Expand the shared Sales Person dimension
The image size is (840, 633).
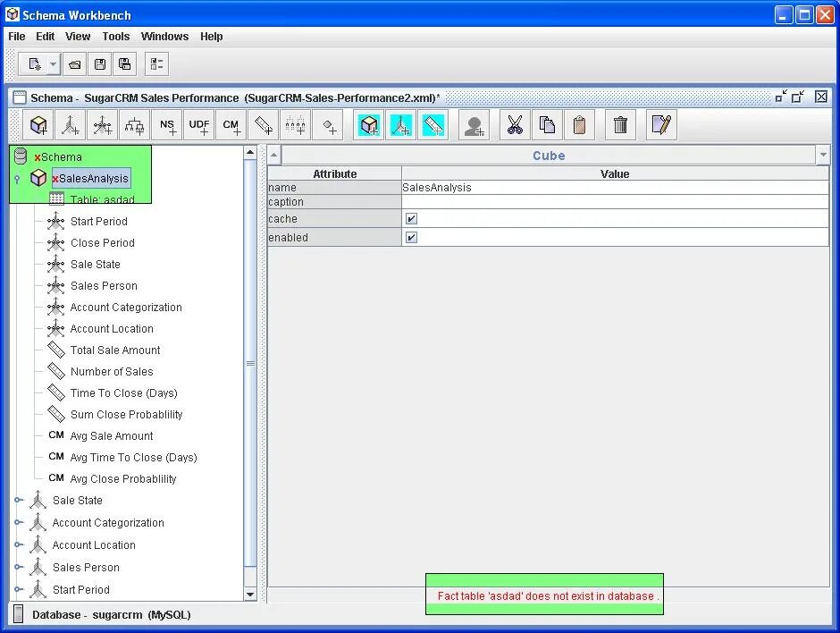(19, 567)
